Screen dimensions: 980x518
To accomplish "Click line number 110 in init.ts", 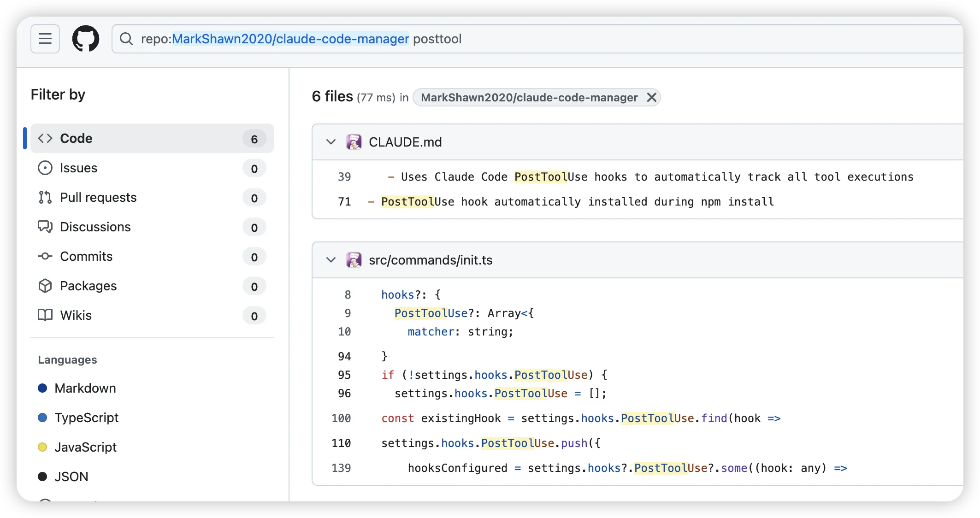I will coord(341,443).
